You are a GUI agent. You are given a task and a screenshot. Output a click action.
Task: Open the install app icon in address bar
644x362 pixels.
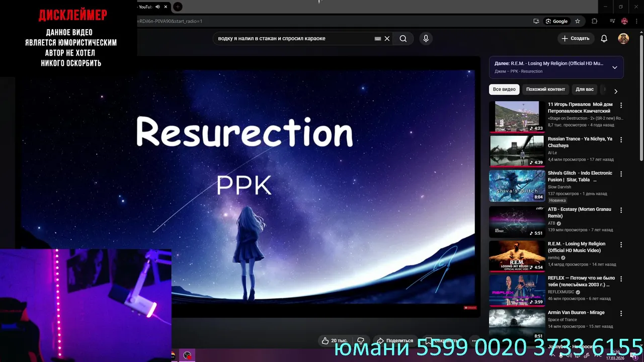point(536,21)
